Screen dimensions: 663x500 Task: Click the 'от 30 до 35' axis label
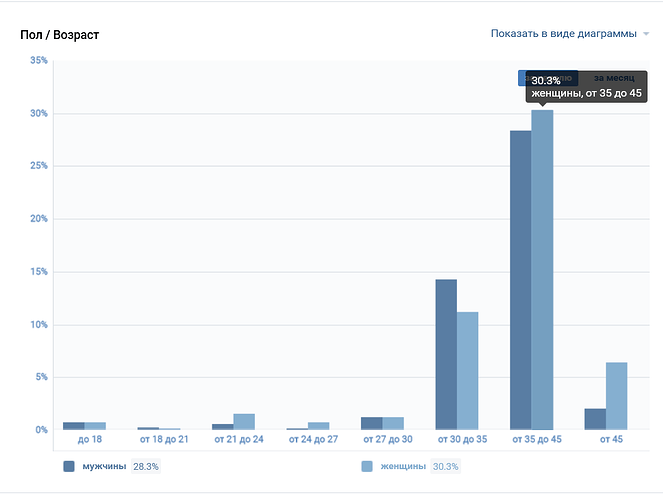pos(463,439)
